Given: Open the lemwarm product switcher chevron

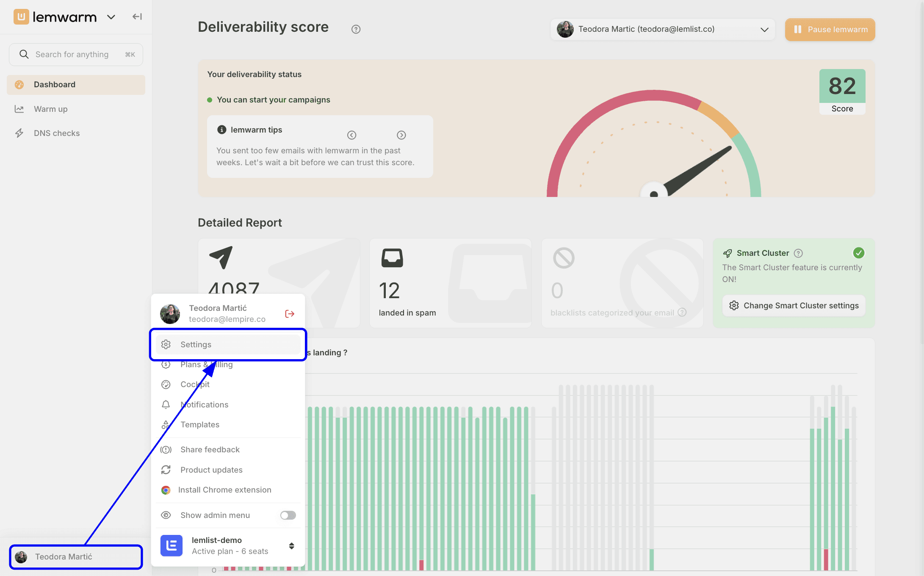Looking at the screenshot, I should [111, 17].
